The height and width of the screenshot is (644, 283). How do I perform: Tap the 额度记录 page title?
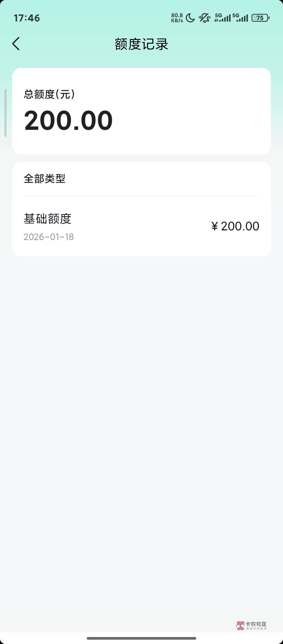(141, 44)
